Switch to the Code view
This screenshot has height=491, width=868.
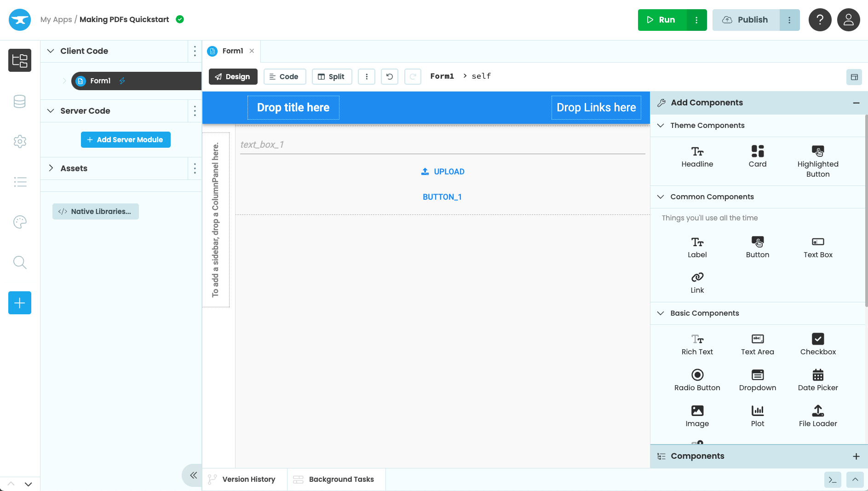tap(284, 76)
